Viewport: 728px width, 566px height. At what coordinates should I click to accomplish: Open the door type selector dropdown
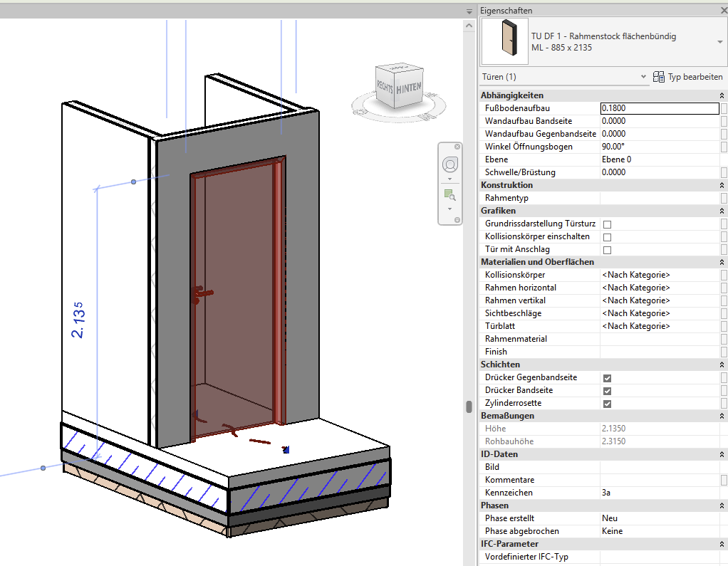click(719, 42)
